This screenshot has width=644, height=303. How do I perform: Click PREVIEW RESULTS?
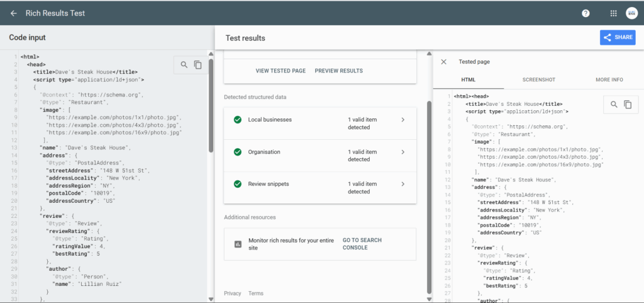(x=339, y=71)
